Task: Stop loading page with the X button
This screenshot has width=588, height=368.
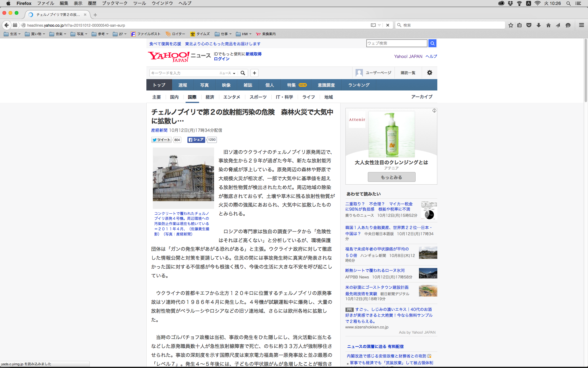Action: [388, 25]
